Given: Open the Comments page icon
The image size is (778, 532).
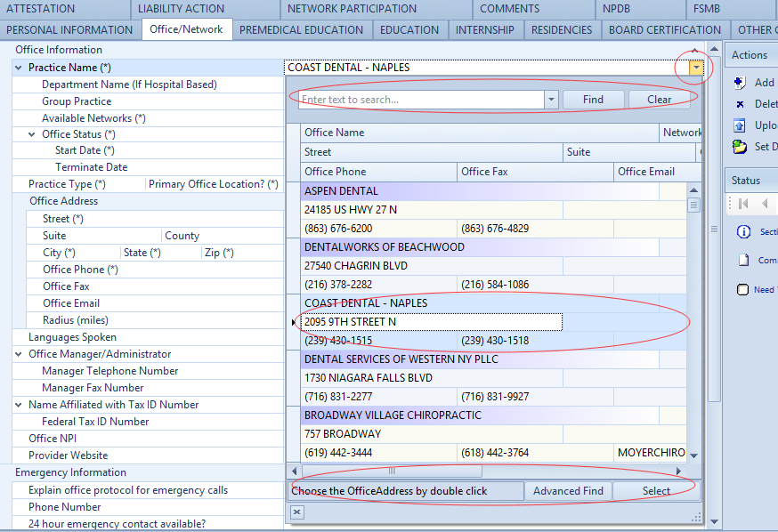Looking at the screenshot, I should coord(743,260).
